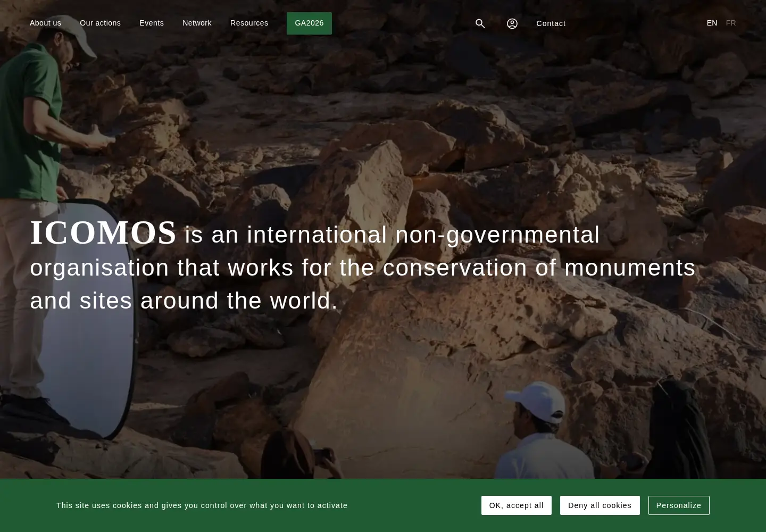Open the Resources menu
Screen dimensions: 766x532
coord(249,23)
